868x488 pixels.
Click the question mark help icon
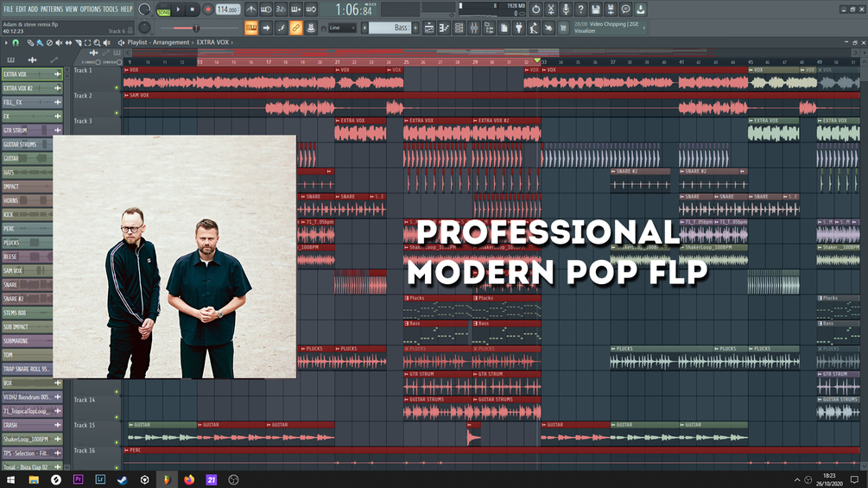[580, 10]
